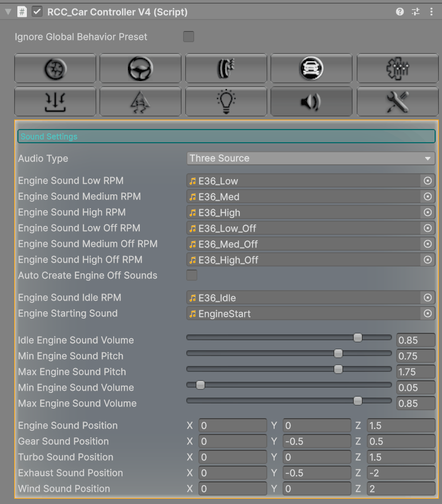Viewport: 442px width, 504px height.
Task: Open the car Configuration tab icon
Action: 312,68
